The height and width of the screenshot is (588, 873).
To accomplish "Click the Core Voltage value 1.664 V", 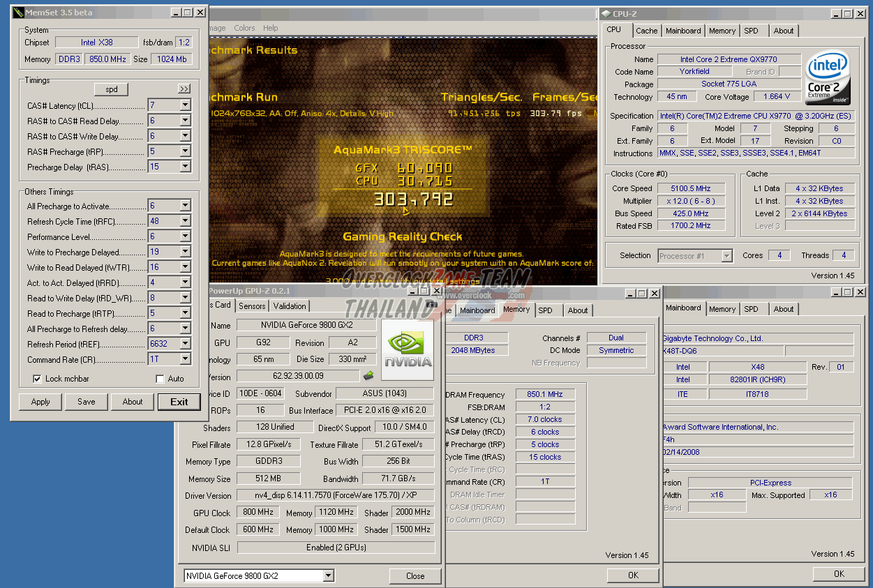I will [x=777, y=97].
